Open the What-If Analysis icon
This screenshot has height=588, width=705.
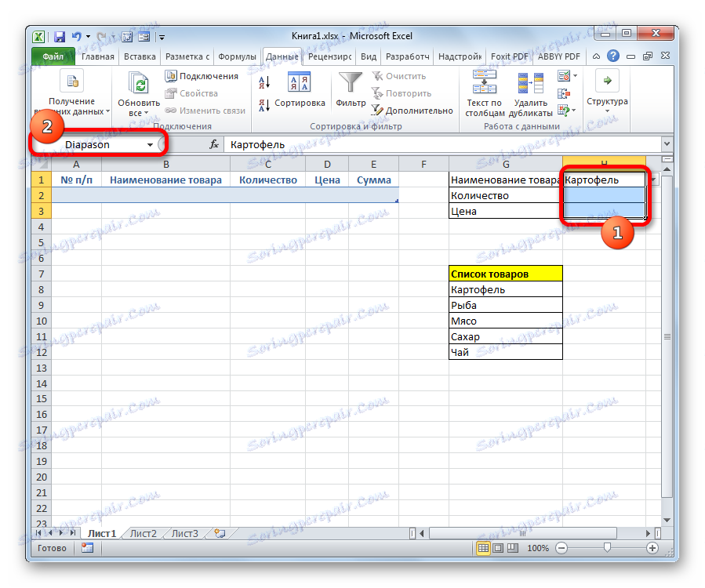563,110
